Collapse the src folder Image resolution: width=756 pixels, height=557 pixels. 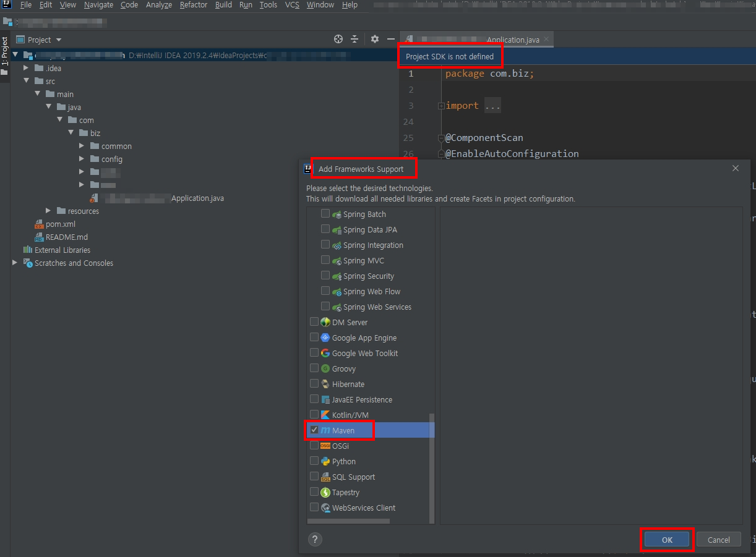[26, 81]
